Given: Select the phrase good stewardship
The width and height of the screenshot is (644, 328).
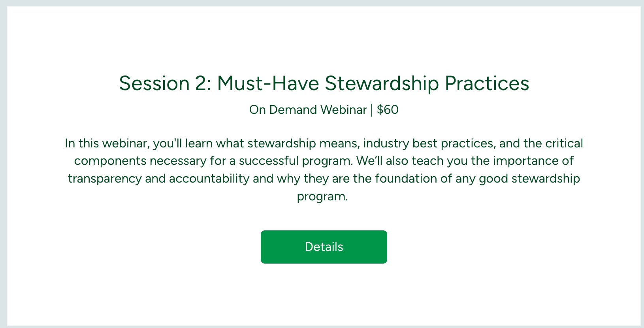Looking at the screenshot, I should pos(529,179).
